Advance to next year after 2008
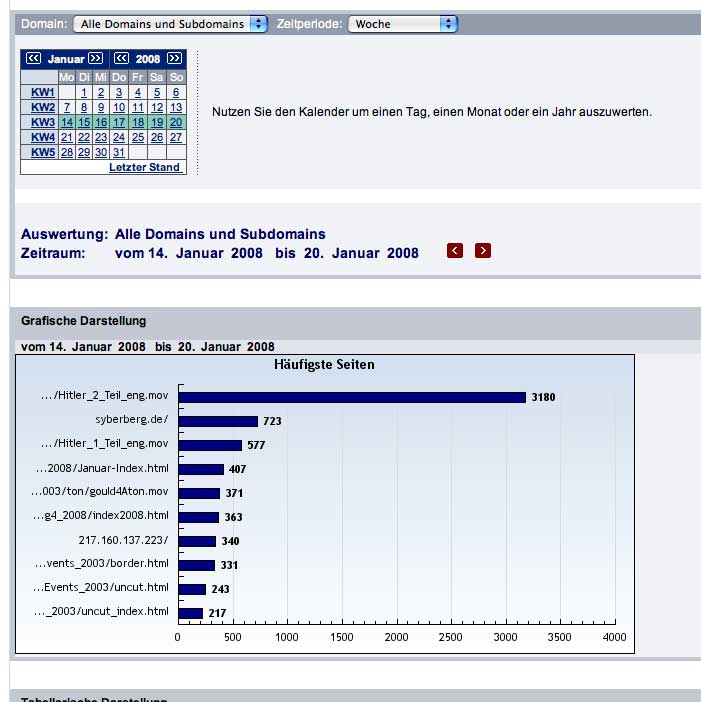Image resolution: width=701 pixels, height=702 pixels. tap(174, 59)
